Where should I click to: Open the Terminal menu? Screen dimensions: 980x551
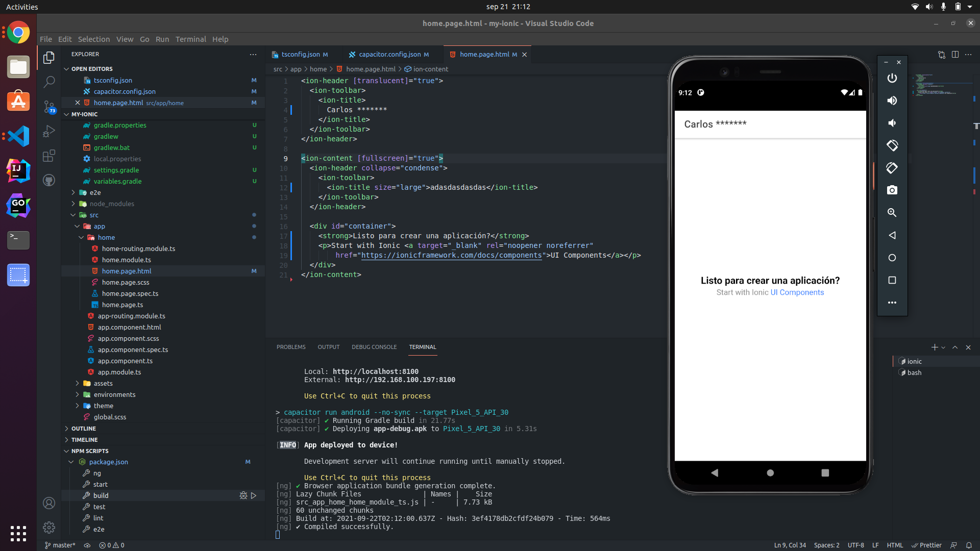click(190, 39)
